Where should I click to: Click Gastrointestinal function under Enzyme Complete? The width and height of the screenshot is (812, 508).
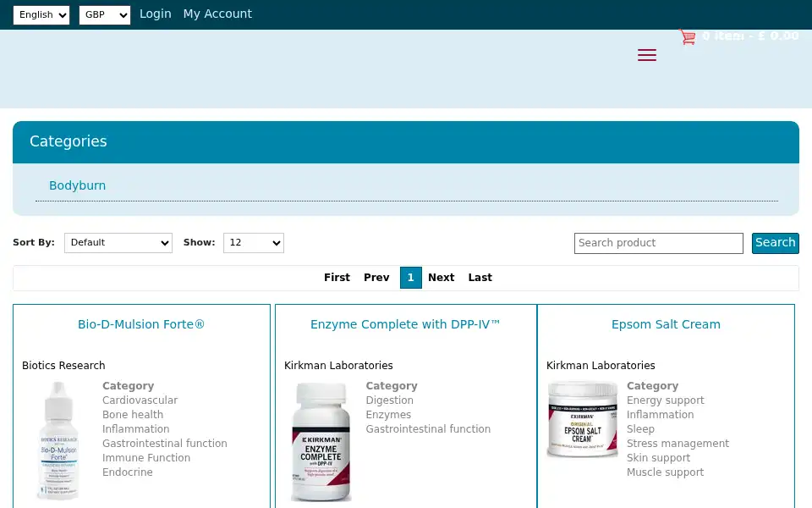click(x=428, y=429)
